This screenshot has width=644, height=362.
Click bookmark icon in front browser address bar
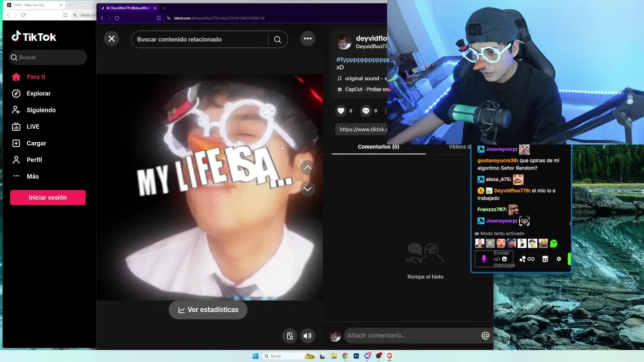159,18
